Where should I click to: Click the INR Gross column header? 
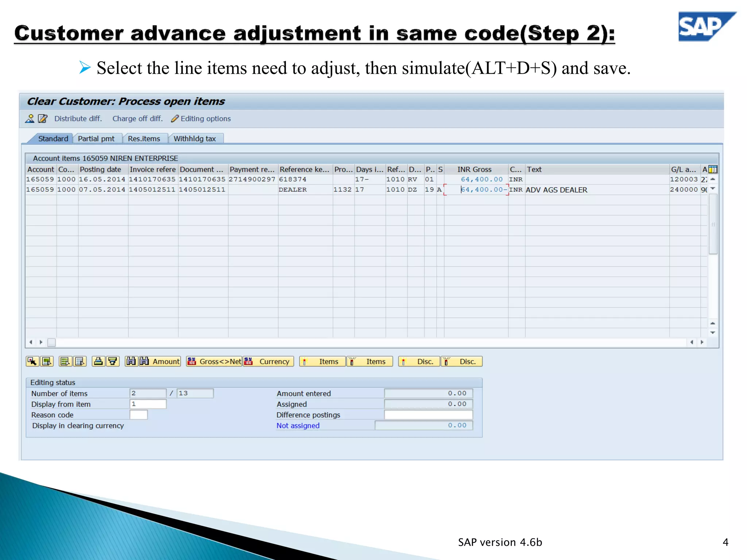pyautogui.click(x=476, y=169)
